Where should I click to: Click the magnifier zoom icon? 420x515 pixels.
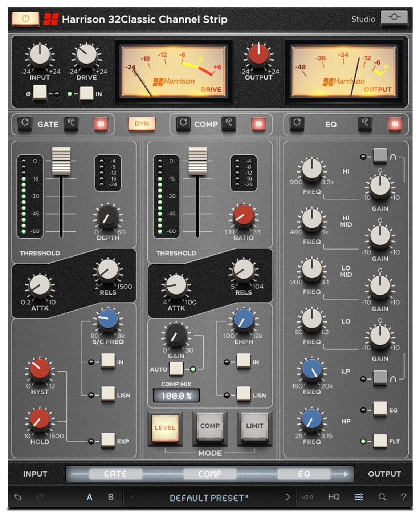(x=382, y=497)
